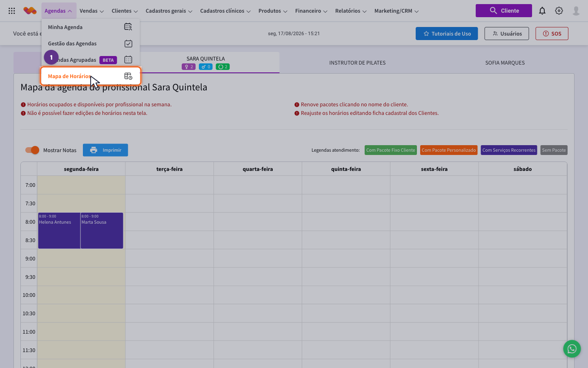Click the notifications bell icon
This screenshot has width=588, height=368.
pos(542,11)
